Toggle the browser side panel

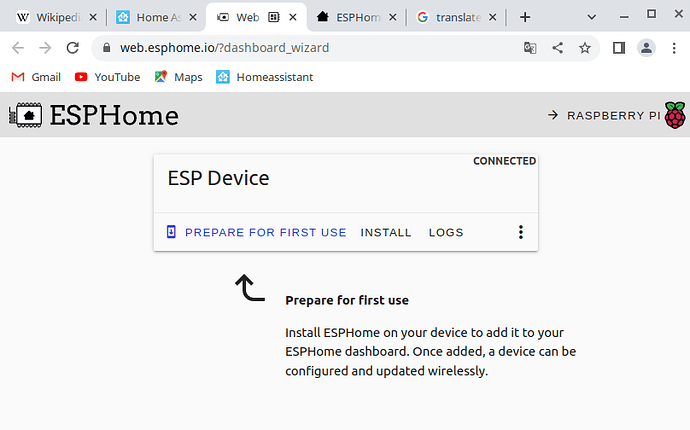click(619, 48)
